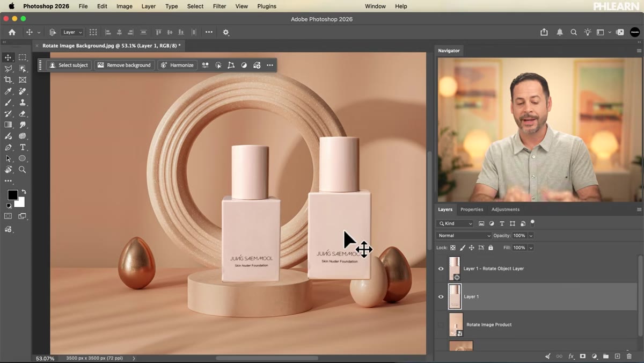Select the Eyedropper tool
Screen dimensions: 644x363
[8, 91]
